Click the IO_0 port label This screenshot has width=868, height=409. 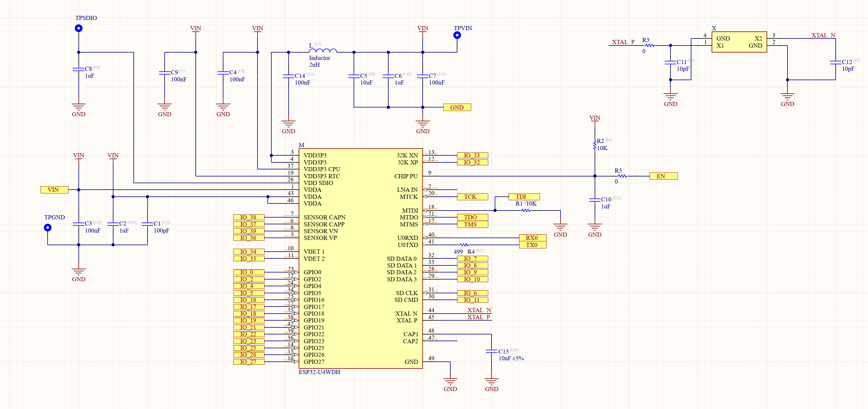(249, 272)
